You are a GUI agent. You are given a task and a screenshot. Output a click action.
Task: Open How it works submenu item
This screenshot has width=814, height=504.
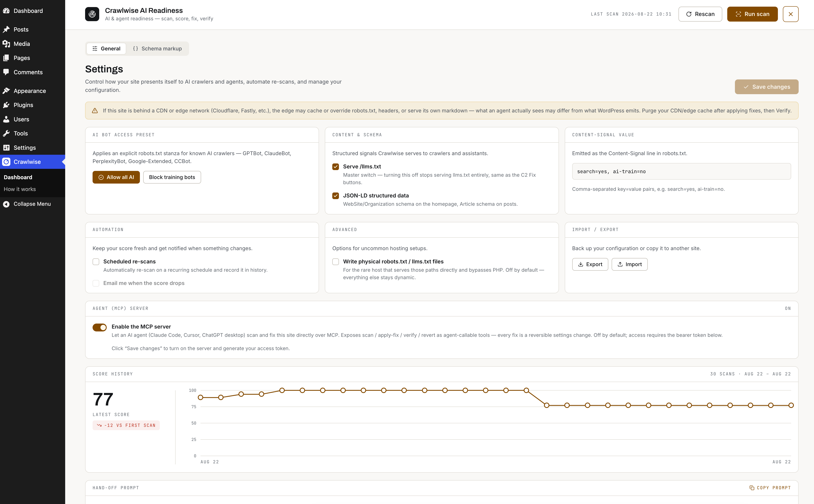(x=20, y=189)
